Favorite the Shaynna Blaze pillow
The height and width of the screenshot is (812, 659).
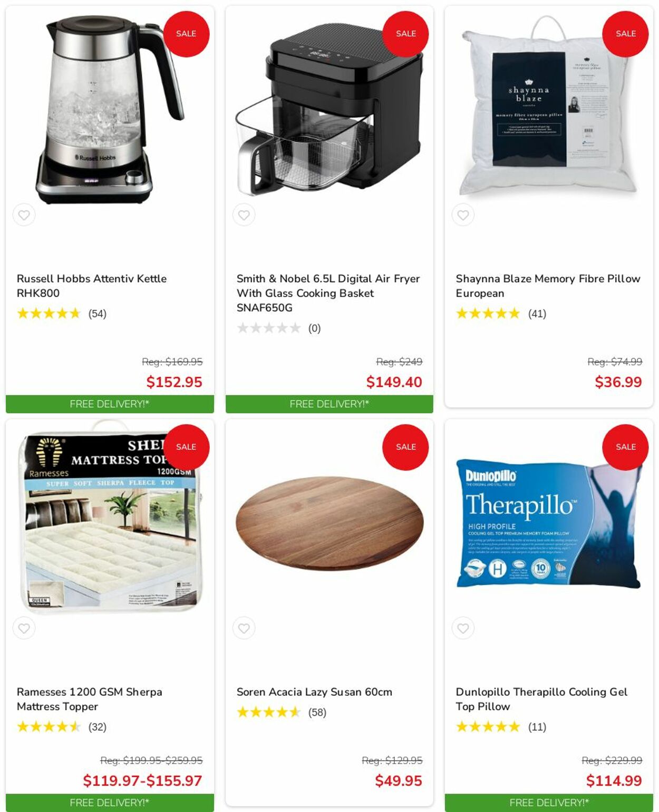[463, 215]
